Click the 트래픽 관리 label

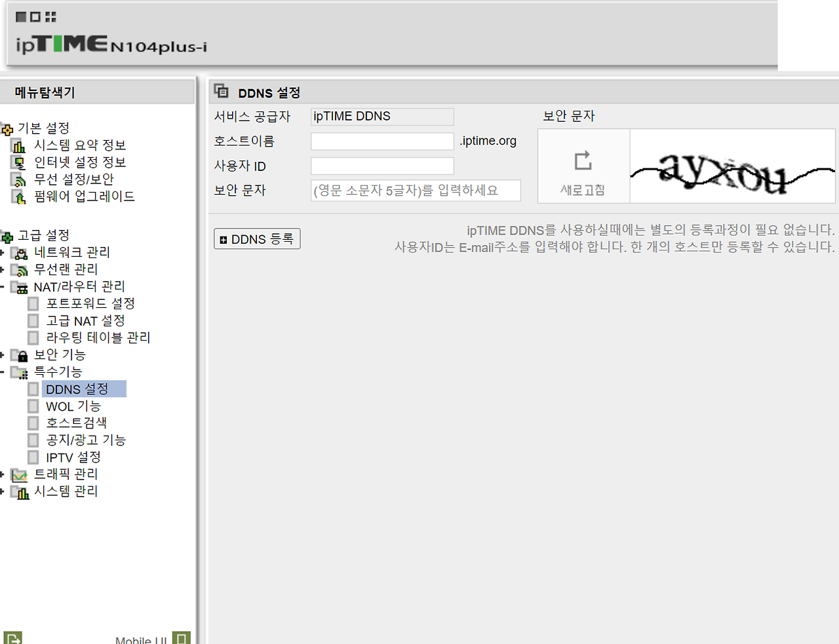point(66,474)
